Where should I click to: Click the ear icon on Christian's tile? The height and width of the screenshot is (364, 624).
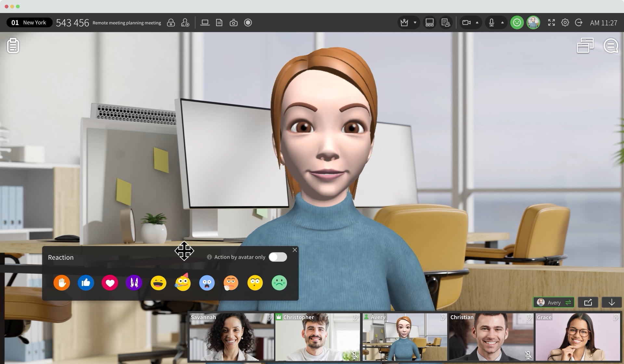529,318
